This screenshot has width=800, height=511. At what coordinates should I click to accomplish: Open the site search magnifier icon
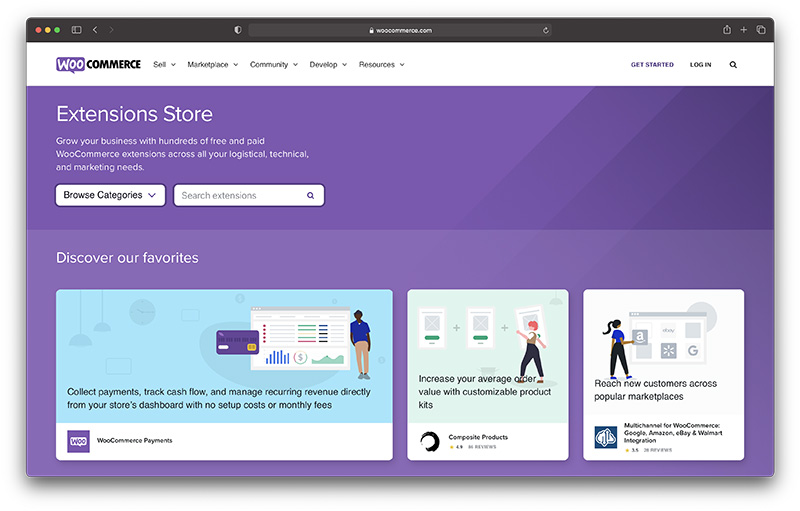point(733,65)
